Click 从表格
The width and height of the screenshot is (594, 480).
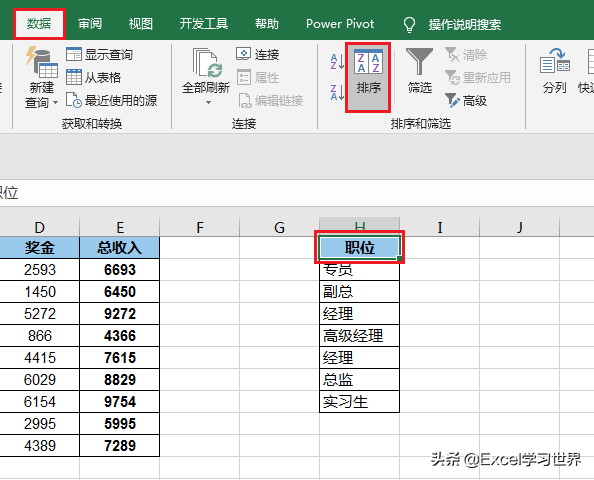click(x=93, y=77)
